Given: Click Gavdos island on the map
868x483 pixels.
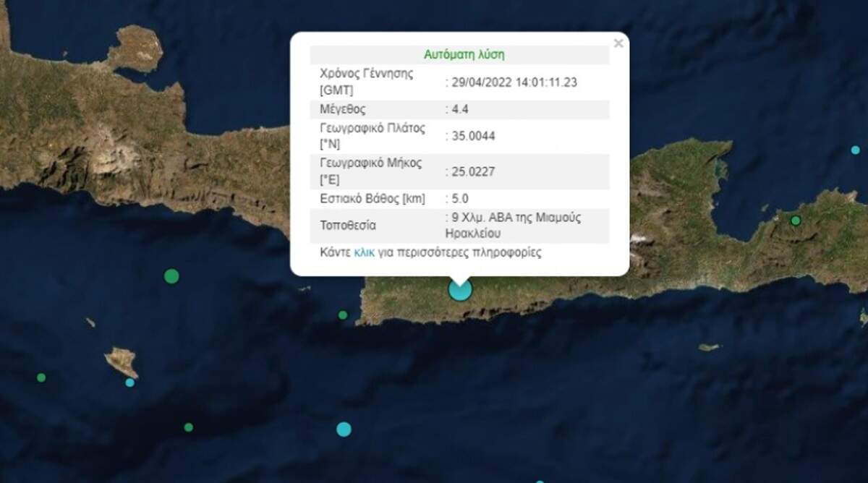Looking at the screenshot, I should pos(121,360).
